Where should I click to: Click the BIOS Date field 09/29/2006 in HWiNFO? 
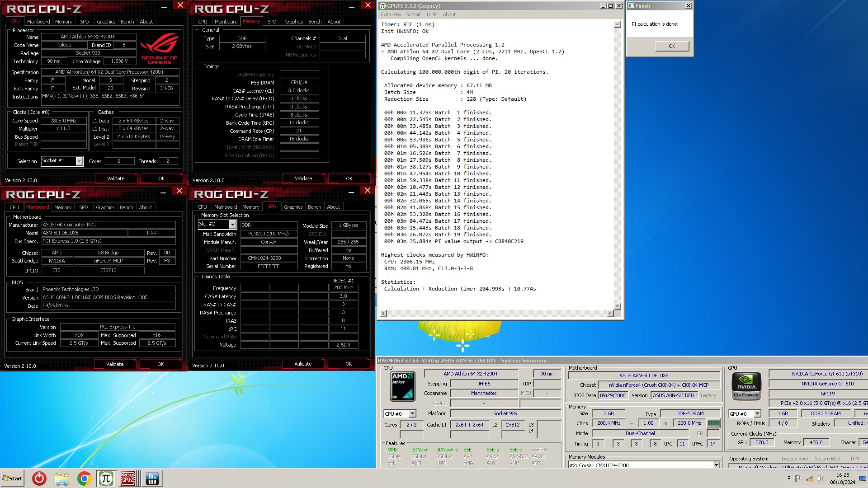(x=613, y=395)
